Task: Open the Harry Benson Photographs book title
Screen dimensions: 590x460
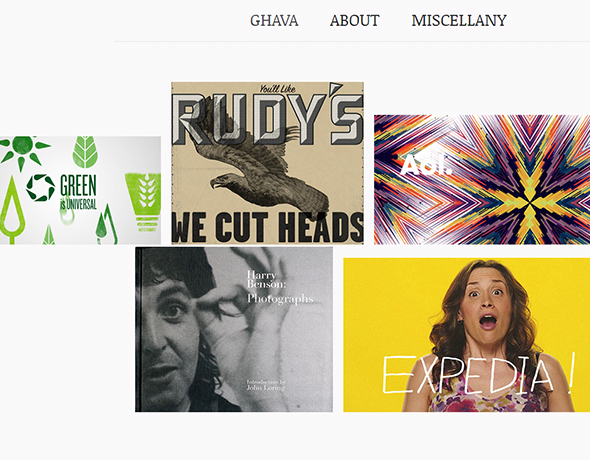Action: click(279, 287)
